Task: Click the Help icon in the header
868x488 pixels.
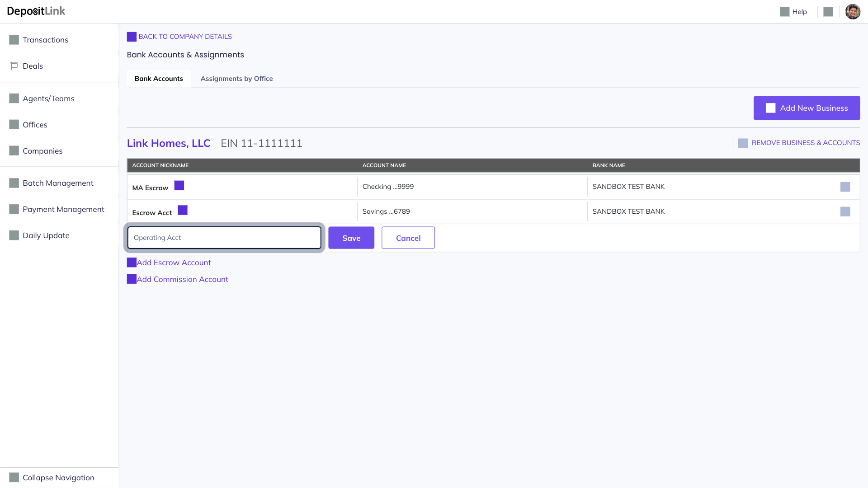Action: [784, 12]
